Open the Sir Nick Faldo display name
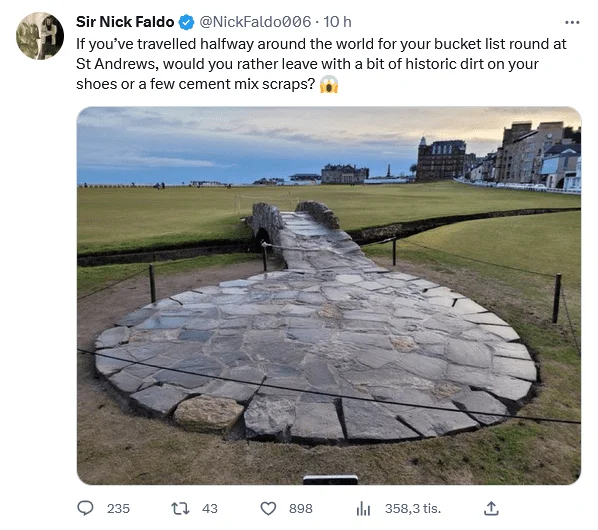 point(125,22)
